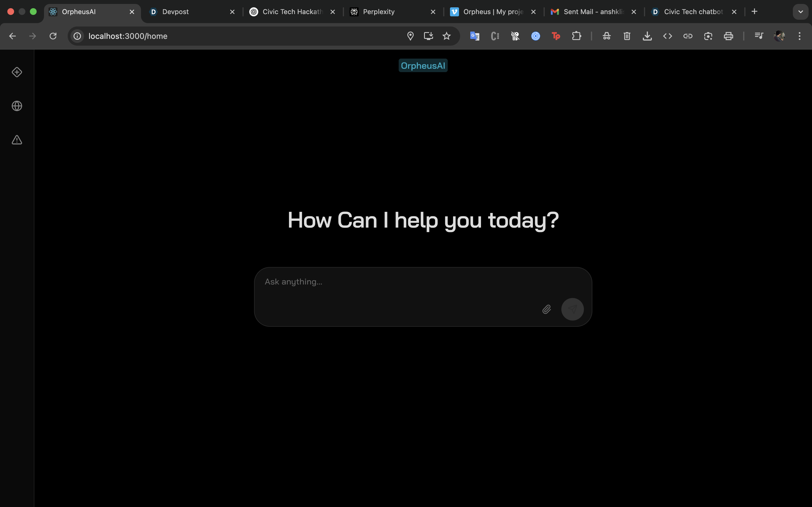Screen dimensions: 812x507
Task: Click the OrpheusAI header label
Action: click(423, 66)
